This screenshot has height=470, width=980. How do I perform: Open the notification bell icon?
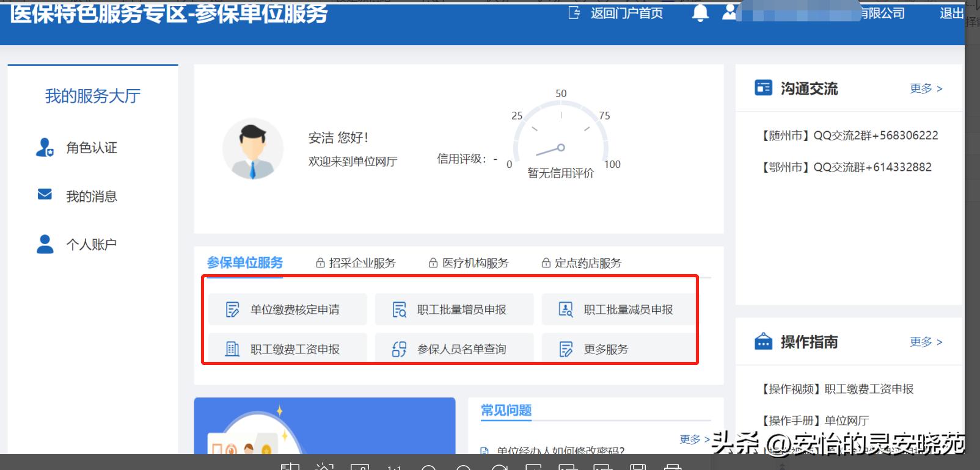tap(700, 13)
